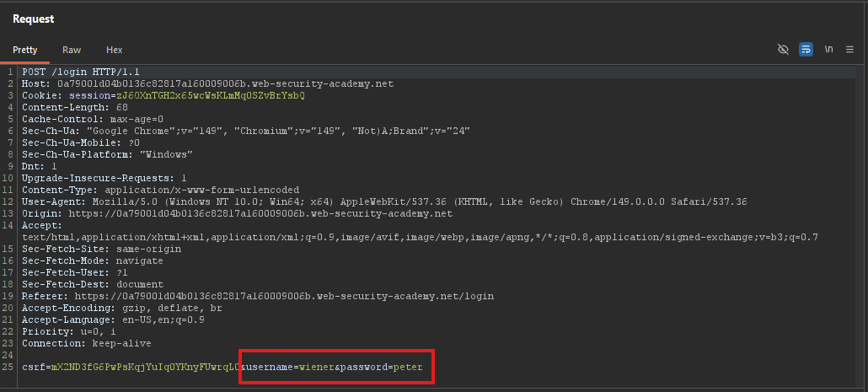Switch to the Raw tab

pyautogui.click(x=72, y=50)
